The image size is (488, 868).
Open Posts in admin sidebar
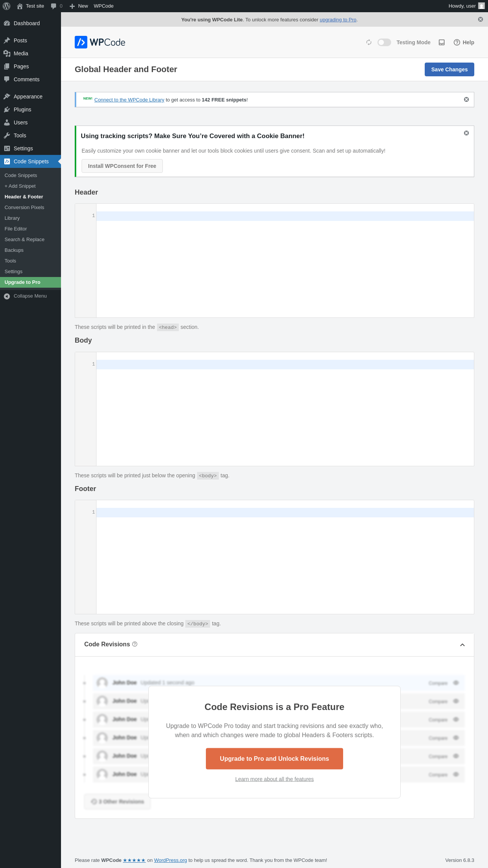[30, 40]
